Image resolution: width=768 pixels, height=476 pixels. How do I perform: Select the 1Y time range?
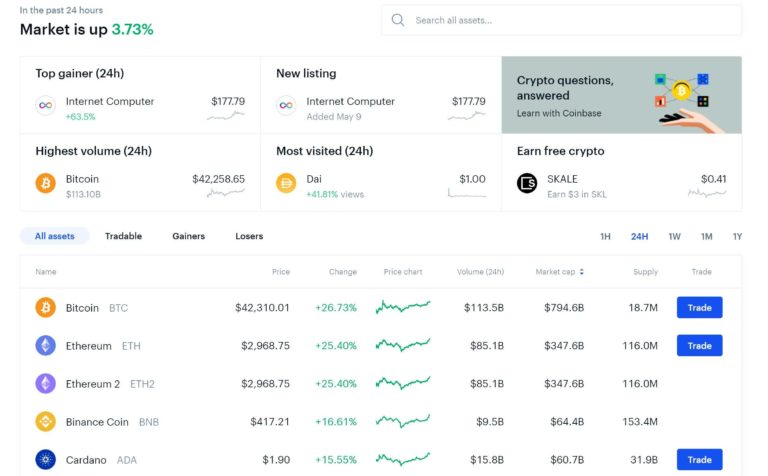point(737,237)
